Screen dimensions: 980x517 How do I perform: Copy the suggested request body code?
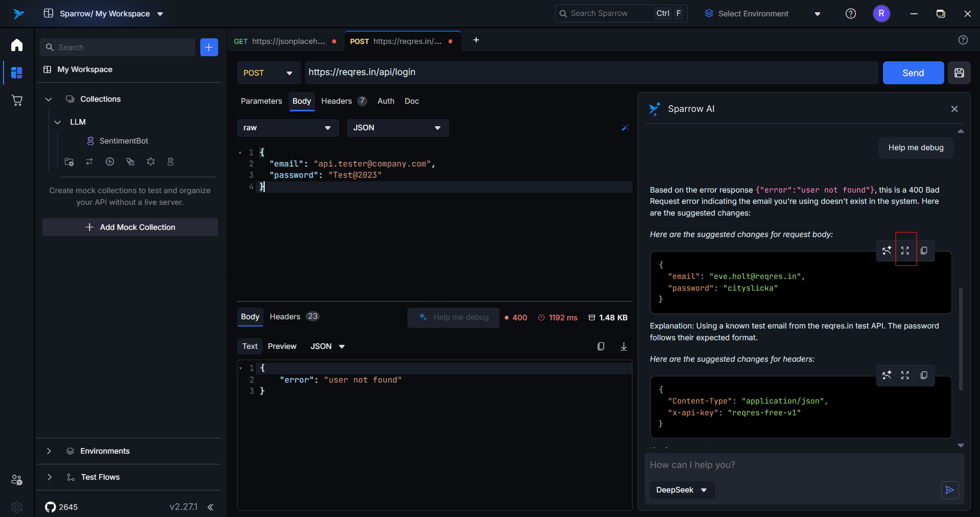pyautogui.click(x=924, y=250)
